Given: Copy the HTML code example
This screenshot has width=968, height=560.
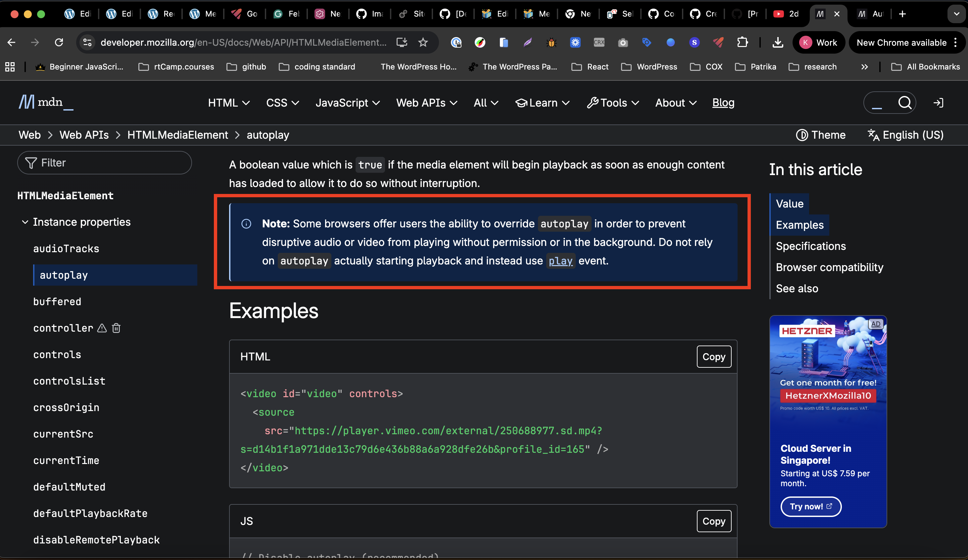Looking at the screenshot, I should 713,356.
